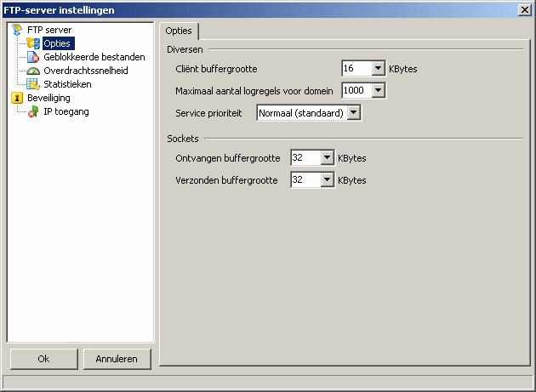Click the Ontvangen buffergrootte value 32

coord(306,157)
